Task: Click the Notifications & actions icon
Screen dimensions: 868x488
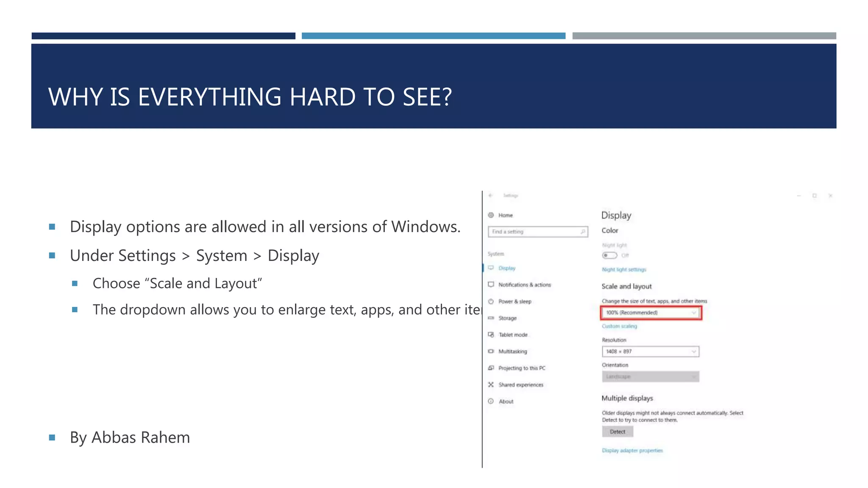Action: click(491, 285)
